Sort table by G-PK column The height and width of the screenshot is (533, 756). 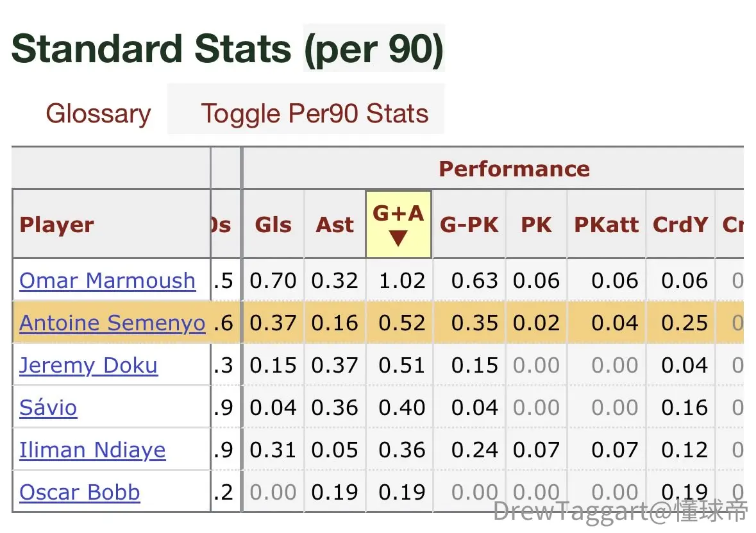point(469,224)
